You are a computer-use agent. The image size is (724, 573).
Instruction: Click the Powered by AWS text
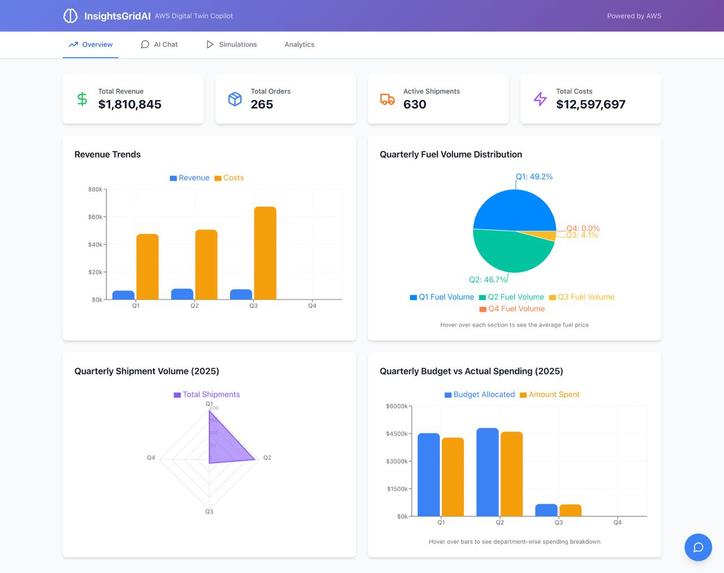634,16
